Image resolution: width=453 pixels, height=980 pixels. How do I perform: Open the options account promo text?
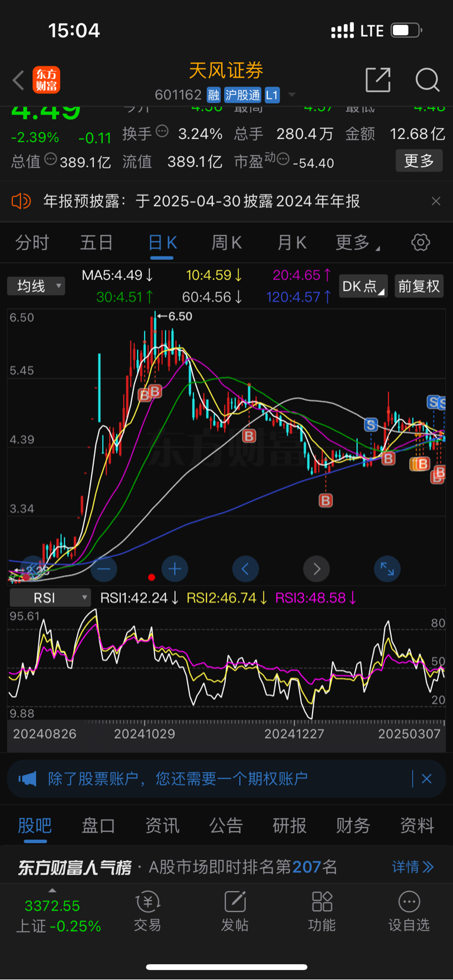[178, 779]
